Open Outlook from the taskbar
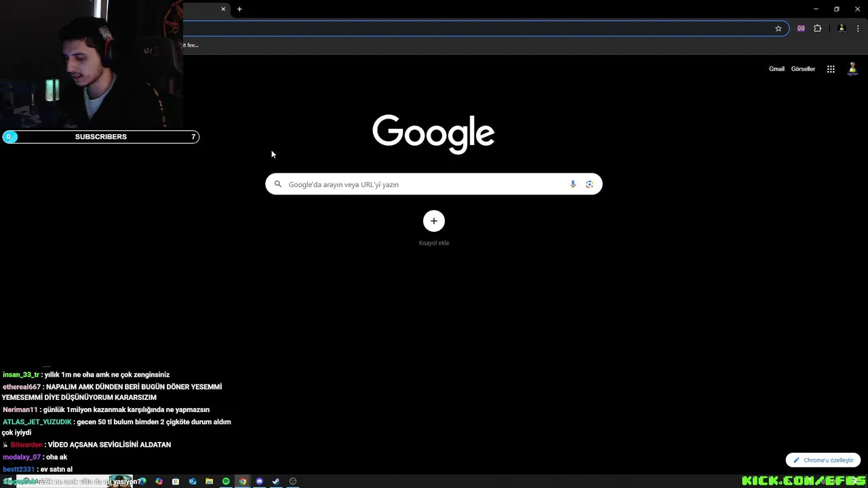The width and height of the screenshot is (868, 488). point(193,481)
